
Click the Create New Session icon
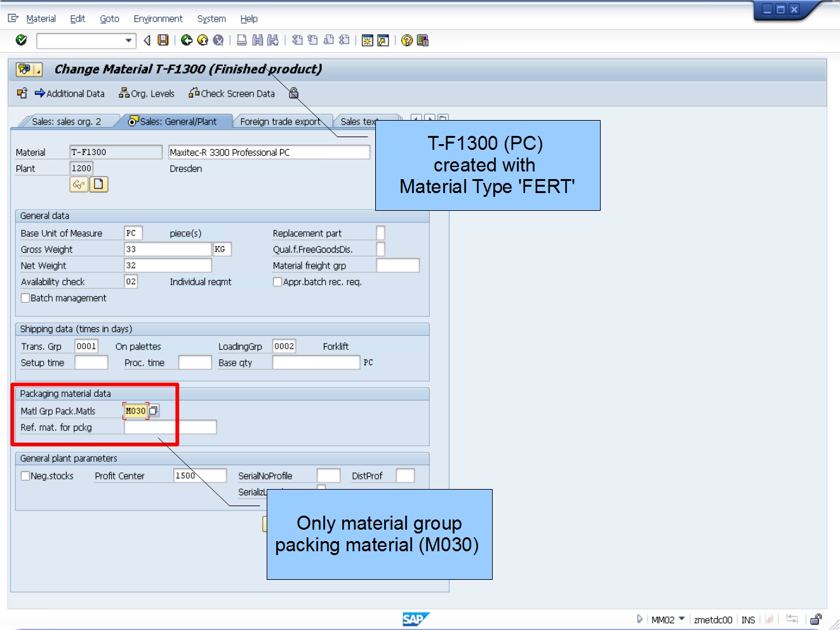pos(367,41)
